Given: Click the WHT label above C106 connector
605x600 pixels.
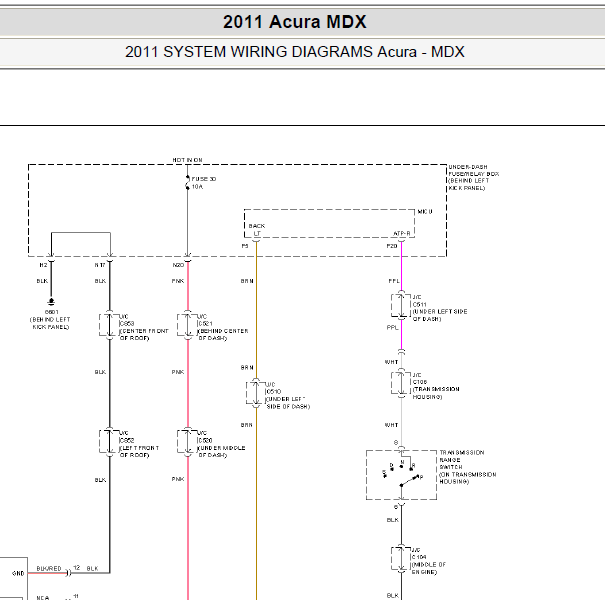Looking at the screenshot, I should pyautogui.click(x=391, y=362).
